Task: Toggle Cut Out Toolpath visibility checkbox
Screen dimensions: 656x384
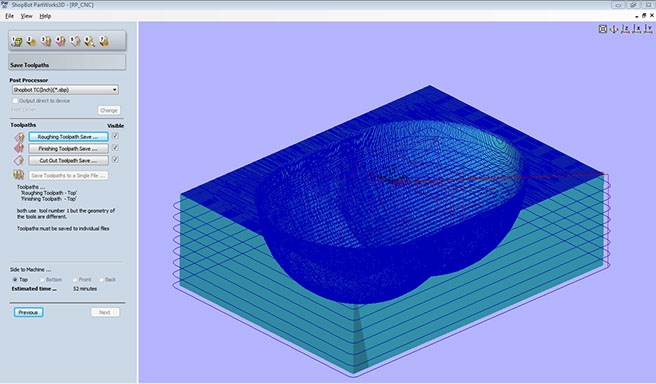Action: tap(115, 159)
